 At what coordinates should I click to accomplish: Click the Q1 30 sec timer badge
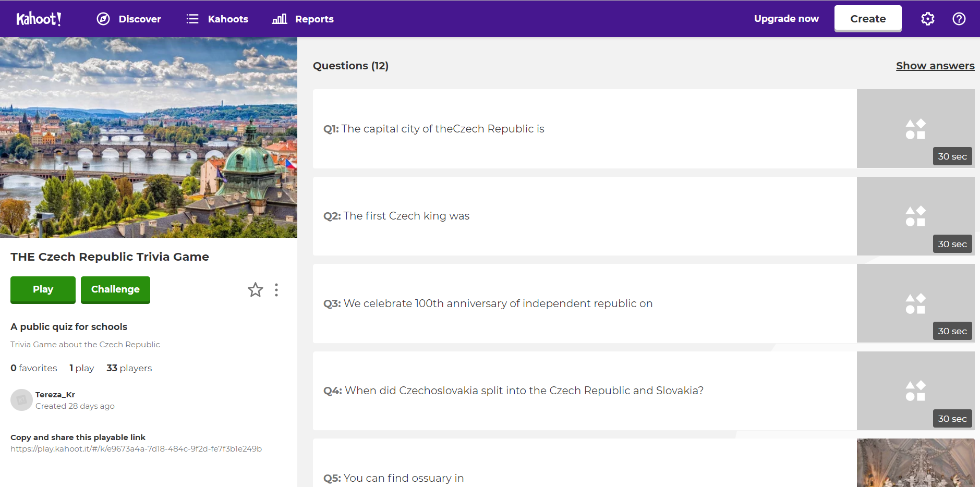pos(952,156)
